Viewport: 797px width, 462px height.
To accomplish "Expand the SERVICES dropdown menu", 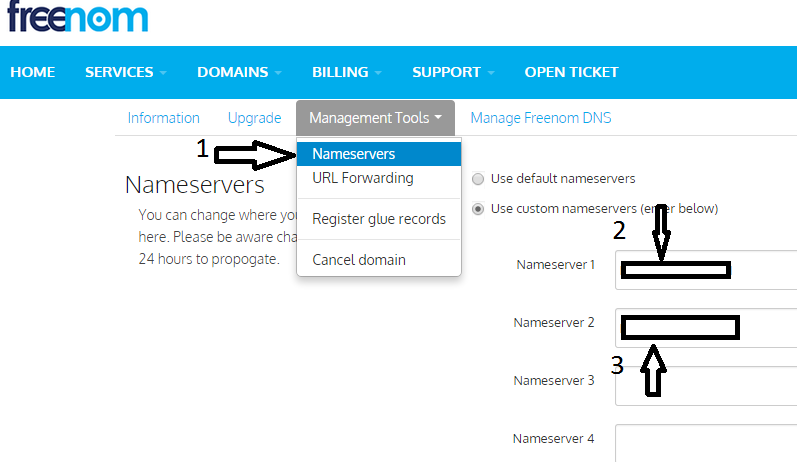I will tap(125, 72).
